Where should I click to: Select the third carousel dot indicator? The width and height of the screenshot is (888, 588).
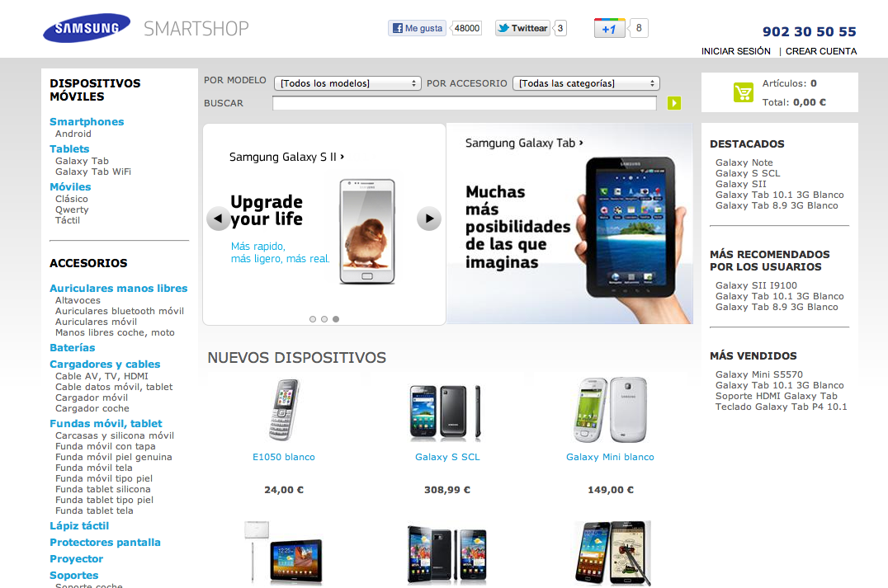[x=336, y=319]
